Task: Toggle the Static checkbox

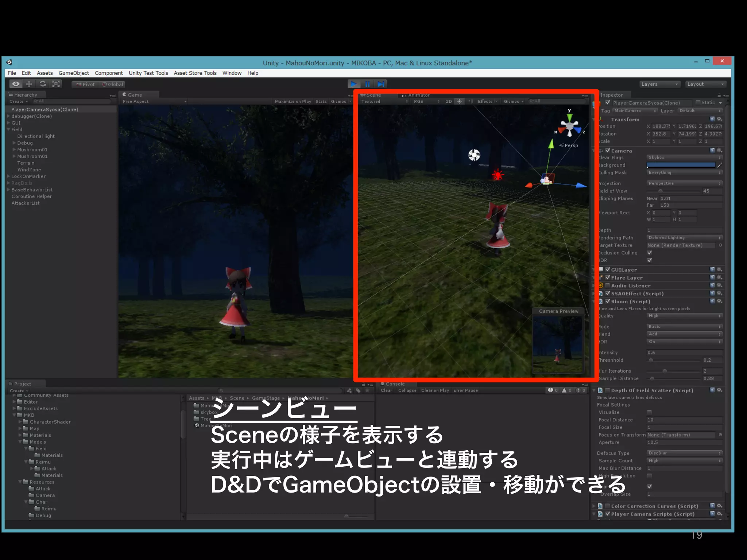Action: [x=698, y=102]
